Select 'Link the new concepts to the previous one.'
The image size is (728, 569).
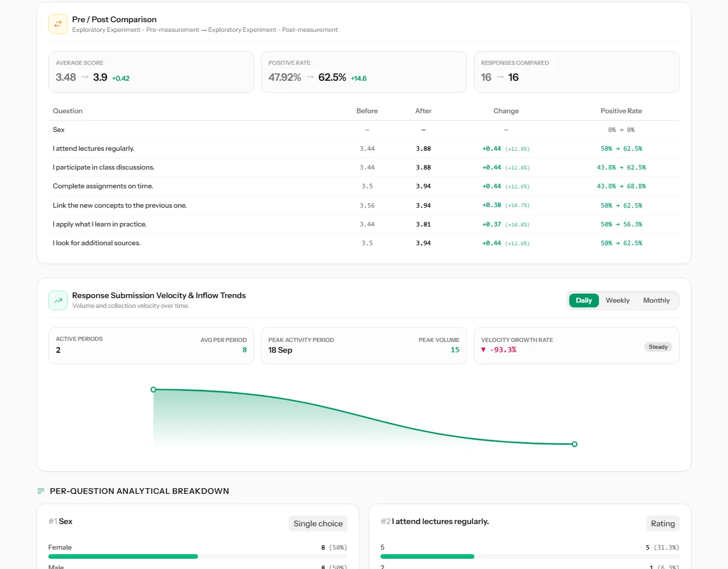point(364,205)
